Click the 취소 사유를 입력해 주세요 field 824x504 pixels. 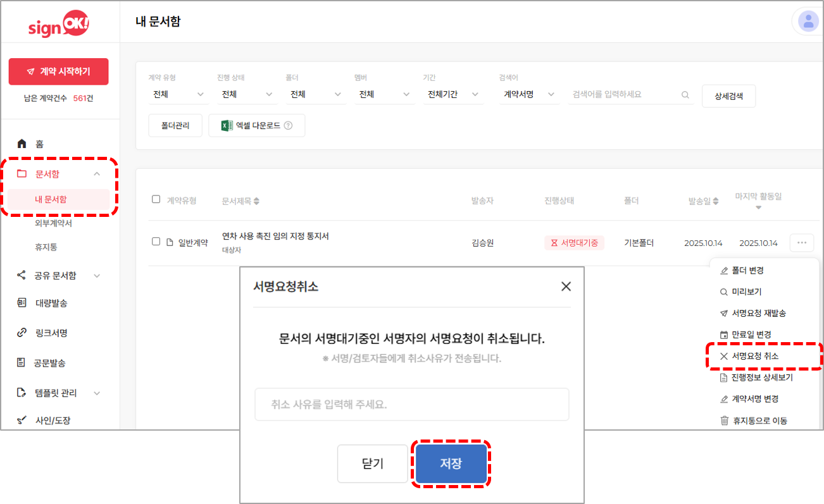click(x=412, y=404)
